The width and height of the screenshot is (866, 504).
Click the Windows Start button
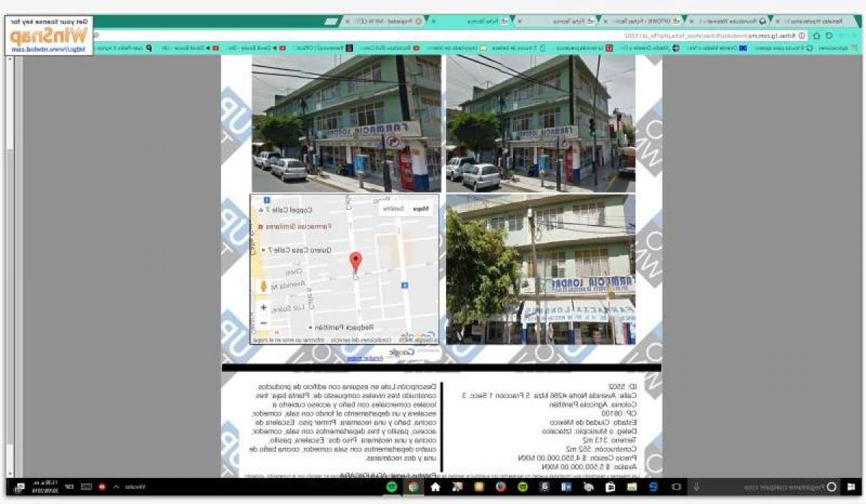pyautogui.click(x=852, y=487)
